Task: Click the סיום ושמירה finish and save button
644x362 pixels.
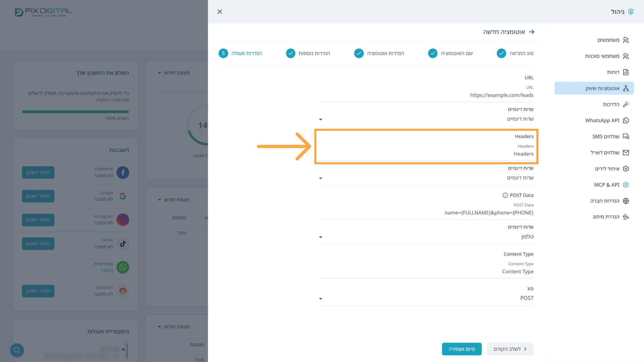Action: pyautogui.click(x=462, y=349)
